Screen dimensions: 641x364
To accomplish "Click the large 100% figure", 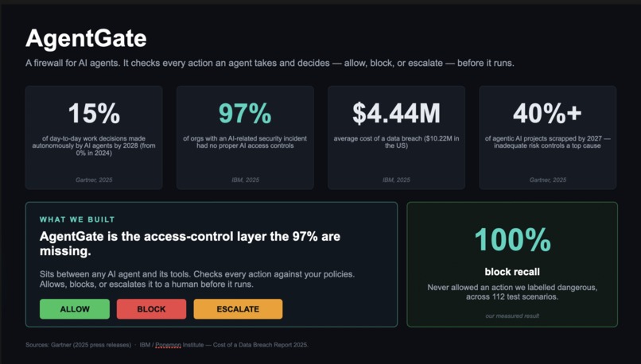I will (513, 240).
